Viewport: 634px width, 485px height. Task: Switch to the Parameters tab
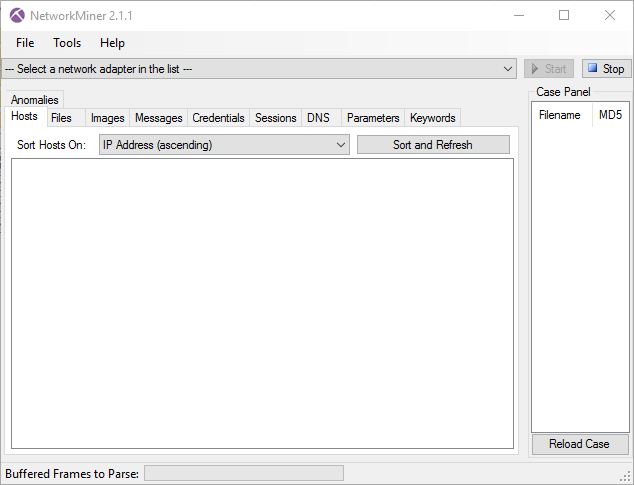[x=372, y=118]
